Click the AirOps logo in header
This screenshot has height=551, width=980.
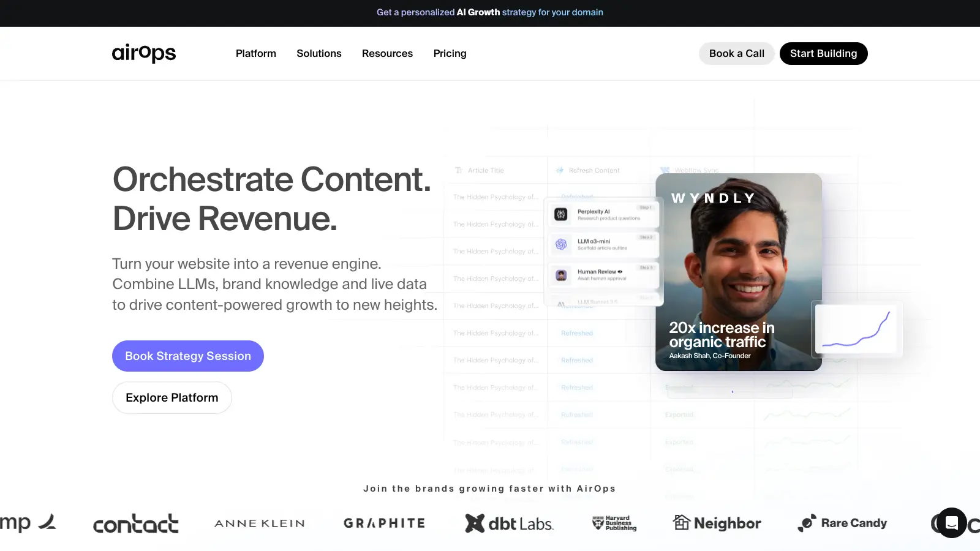(x=143, y=53)
